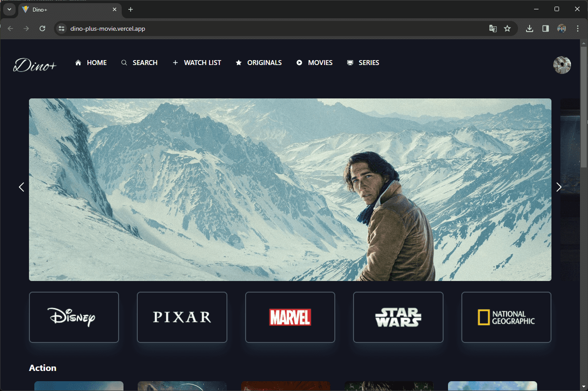Go to the ORIGINALS section
The height and width of the screenshot is (391, 588).
[x=259, y=63]
